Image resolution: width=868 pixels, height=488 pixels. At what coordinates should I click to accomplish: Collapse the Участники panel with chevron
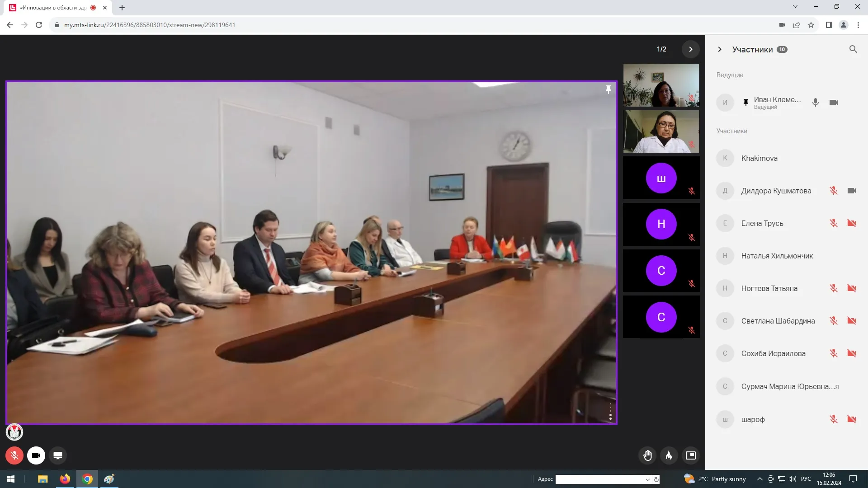[x=720, y=49]
